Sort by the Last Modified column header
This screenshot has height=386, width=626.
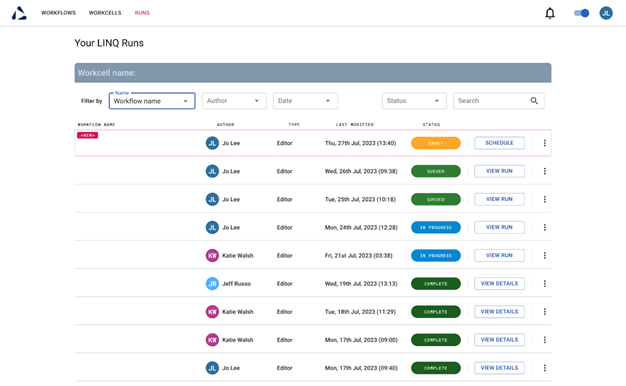pyautogui.click(x=355, y=125)
